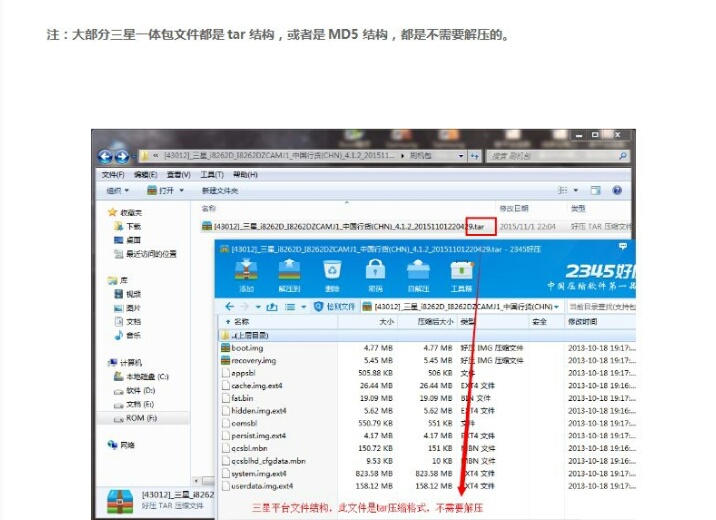Click Explorer's blue back button
The width and height of the screenshot is (716, 520).
(x=105, y=157)
